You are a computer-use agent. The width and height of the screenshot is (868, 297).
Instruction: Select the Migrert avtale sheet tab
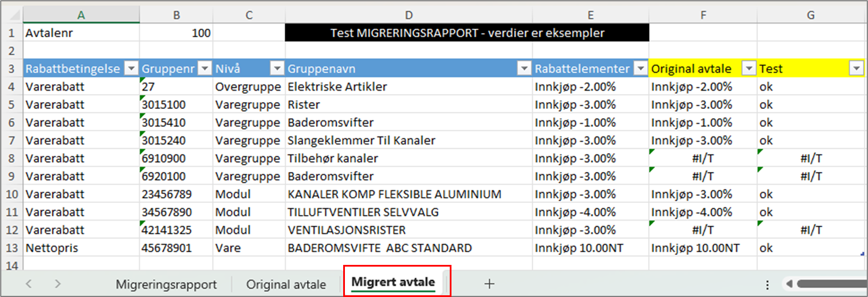(393, 282)
